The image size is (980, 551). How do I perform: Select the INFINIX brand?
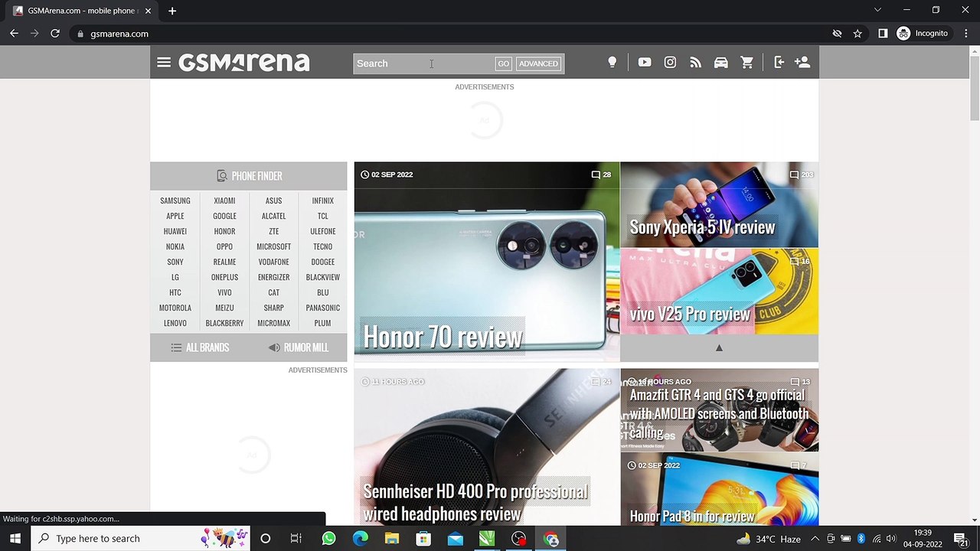pyautogui.click(x=322, y=201)
